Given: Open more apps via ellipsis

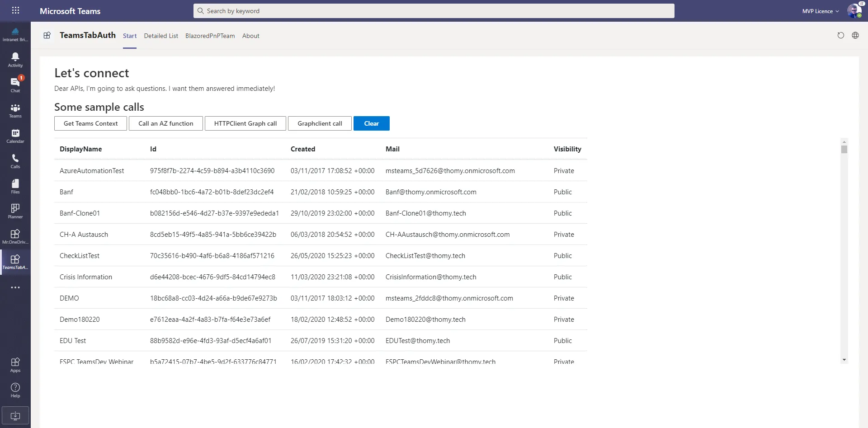Looking at the screenshot, I should click(x=15, y=287).
